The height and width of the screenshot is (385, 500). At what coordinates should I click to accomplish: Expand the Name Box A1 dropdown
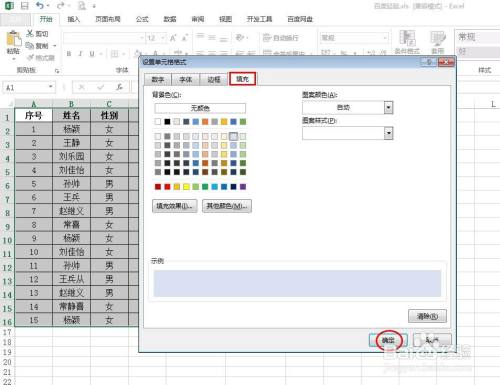click(x=50, y=87)
